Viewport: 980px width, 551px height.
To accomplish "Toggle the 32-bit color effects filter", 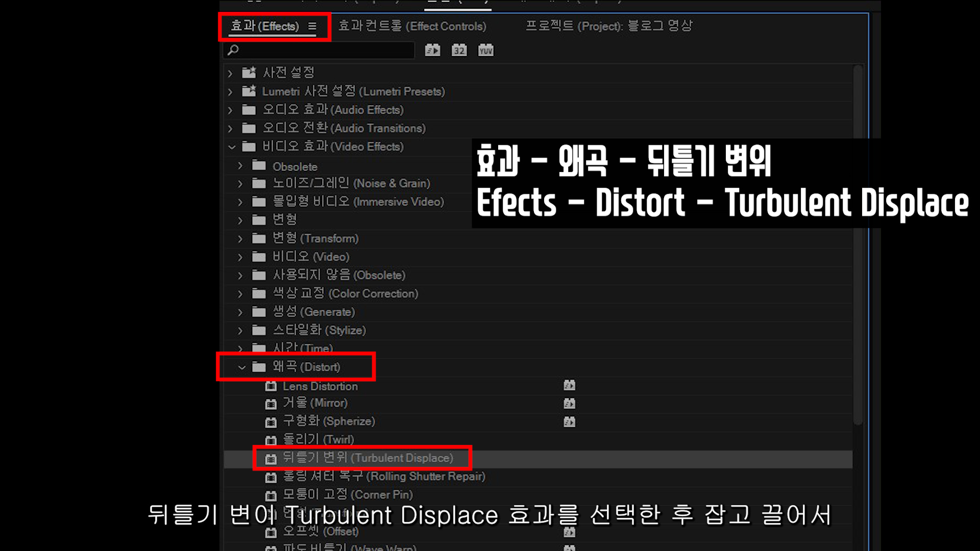I will (459, 50).
